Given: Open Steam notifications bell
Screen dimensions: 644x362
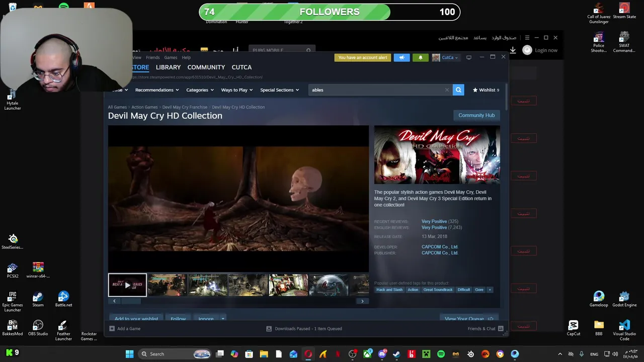Looking at the screenshot, I should pyautogui.click(x=421, y=57).
